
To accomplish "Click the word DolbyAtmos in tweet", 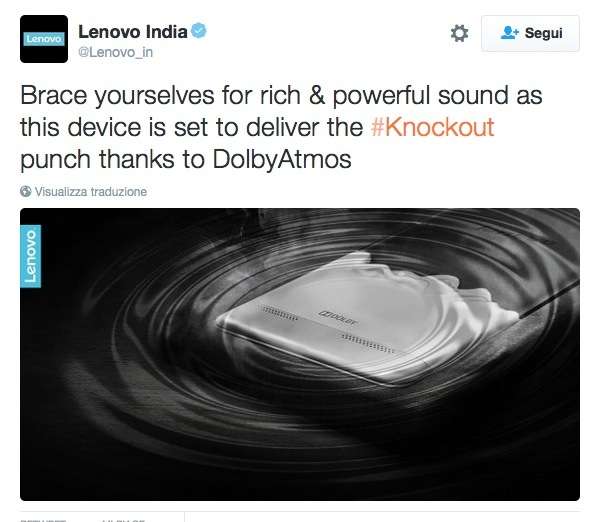I will [x=282, y=159].
